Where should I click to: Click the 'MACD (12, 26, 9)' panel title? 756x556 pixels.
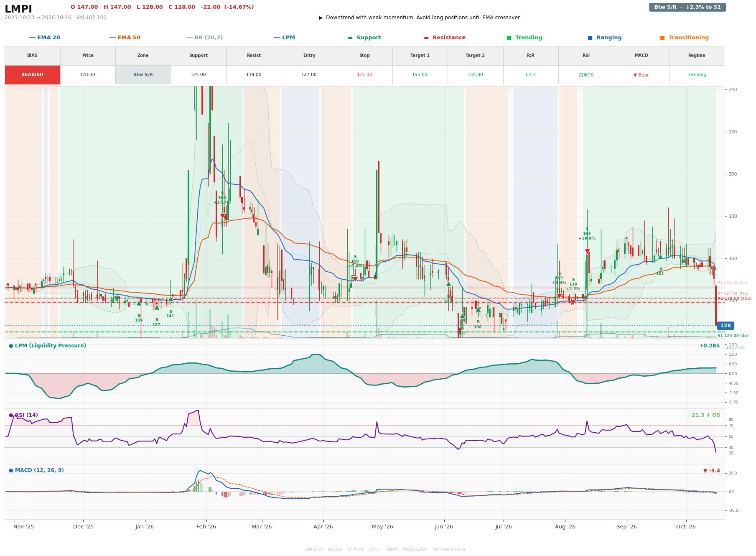[36, 470]
